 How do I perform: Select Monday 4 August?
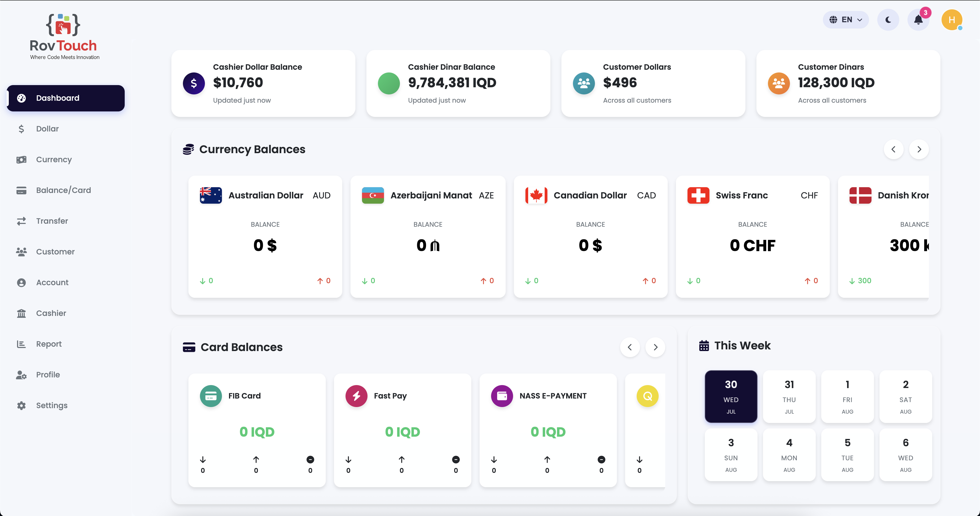tap(789, 455)
